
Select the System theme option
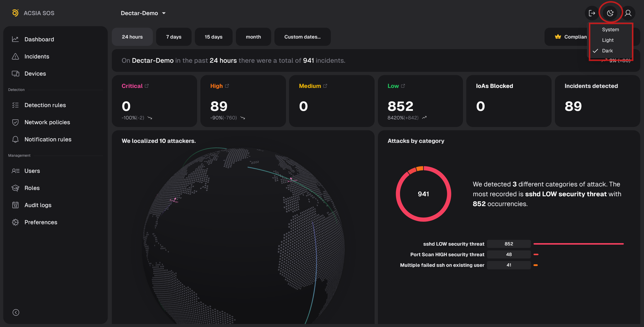pos(610,29)
